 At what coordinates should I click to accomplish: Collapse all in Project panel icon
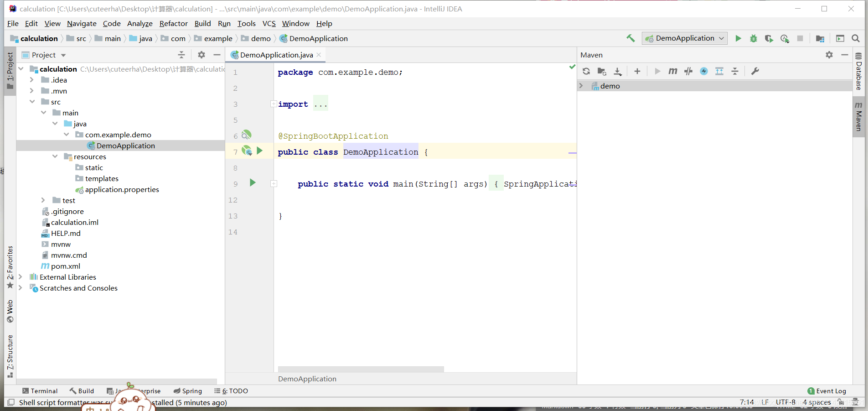pos(181,55)
